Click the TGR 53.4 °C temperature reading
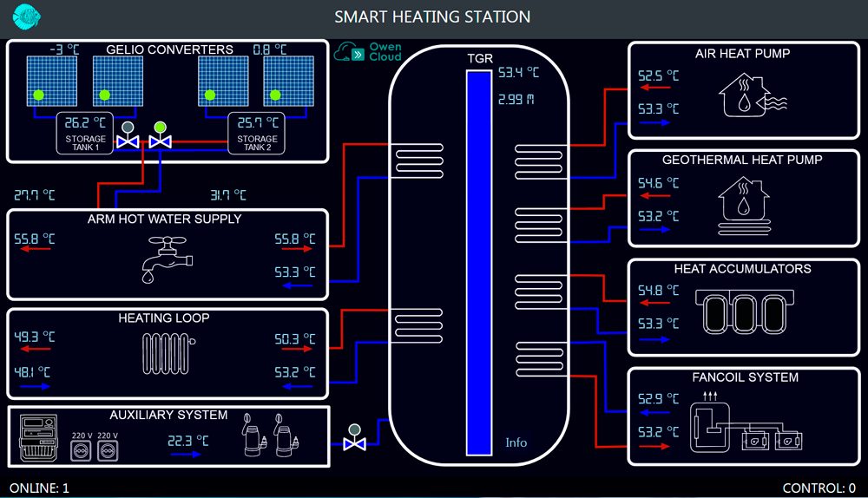Screen dimensions: 868x498 [518, 73]
